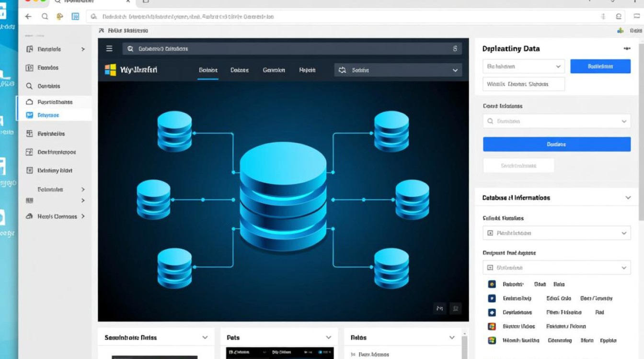
Task: Open the hamburger menu in the dark header
Action: tap(109, 48)
